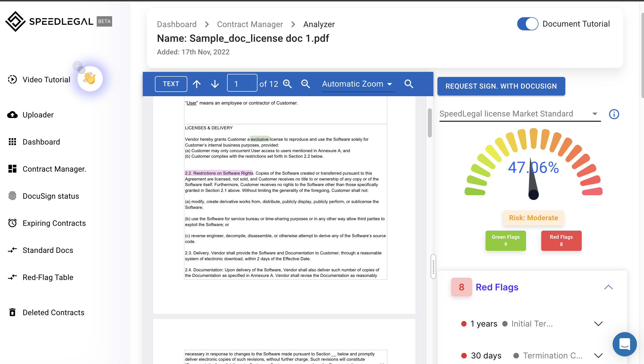Collapse the Red Flags section
Image resolution: width=644 pixels, height=364 pixels.
608,287
